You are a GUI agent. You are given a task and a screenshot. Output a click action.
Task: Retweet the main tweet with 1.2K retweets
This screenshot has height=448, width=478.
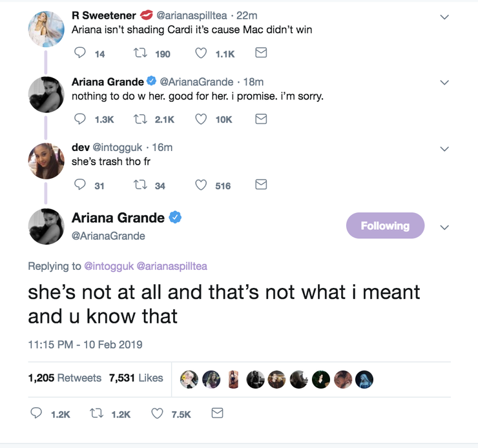pyautogui.click(x=97, y=414)
